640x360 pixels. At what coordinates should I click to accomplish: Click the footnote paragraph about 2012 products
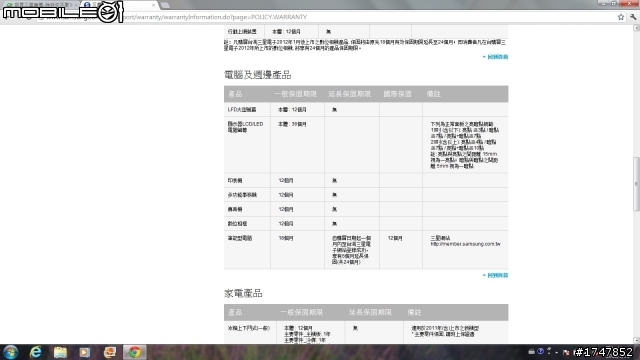click(x=365, y=45)
